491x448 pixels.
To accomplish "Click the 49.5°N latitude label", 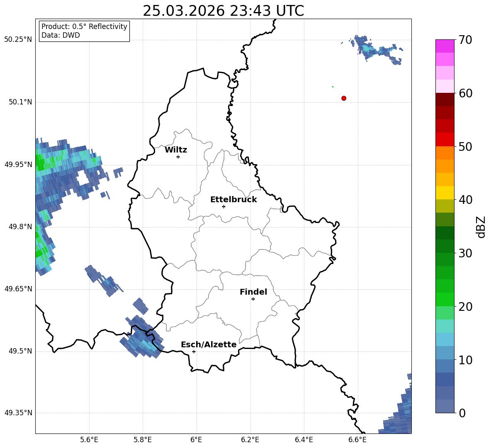I will pyautogui.click(x=20, y=351).
